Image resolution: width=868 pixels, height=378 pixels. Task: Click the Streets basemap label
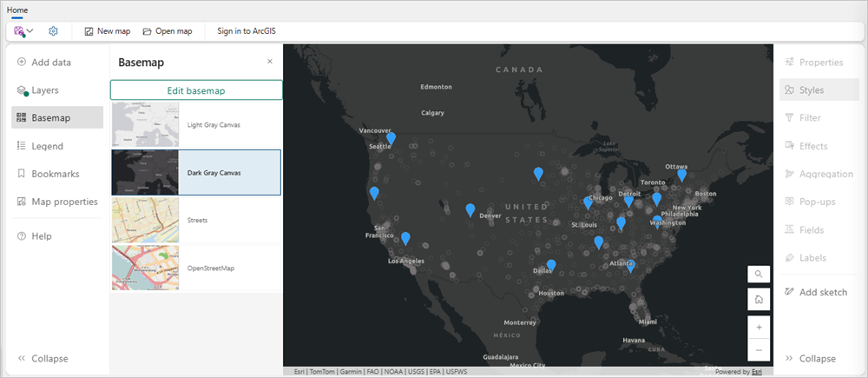tap(197, 220)
